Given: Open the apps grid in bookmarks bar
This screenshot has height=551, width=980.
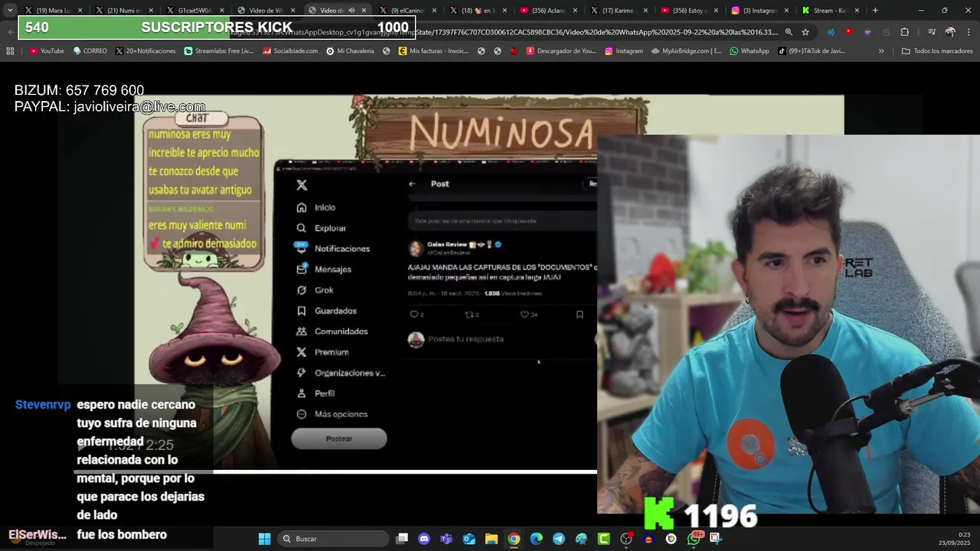Looking at the screenshot, I should (x=10, y=51).
